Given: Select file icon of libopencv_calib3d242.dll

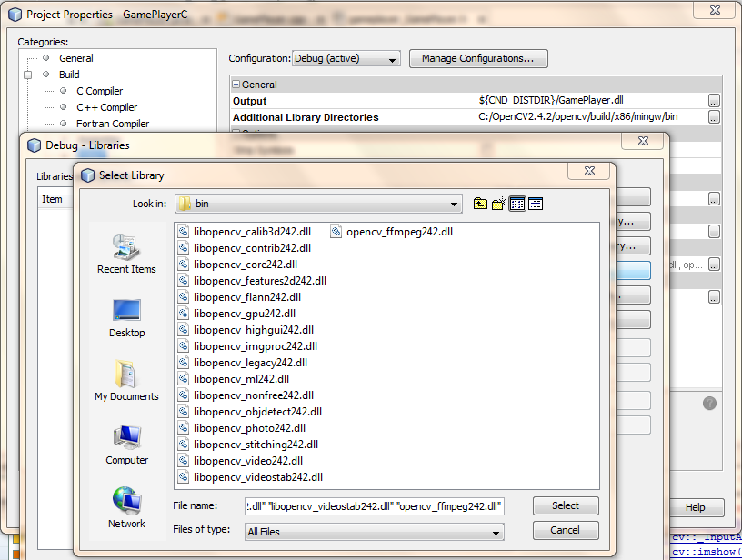Looking at the screenshot, I should point(183,232).
